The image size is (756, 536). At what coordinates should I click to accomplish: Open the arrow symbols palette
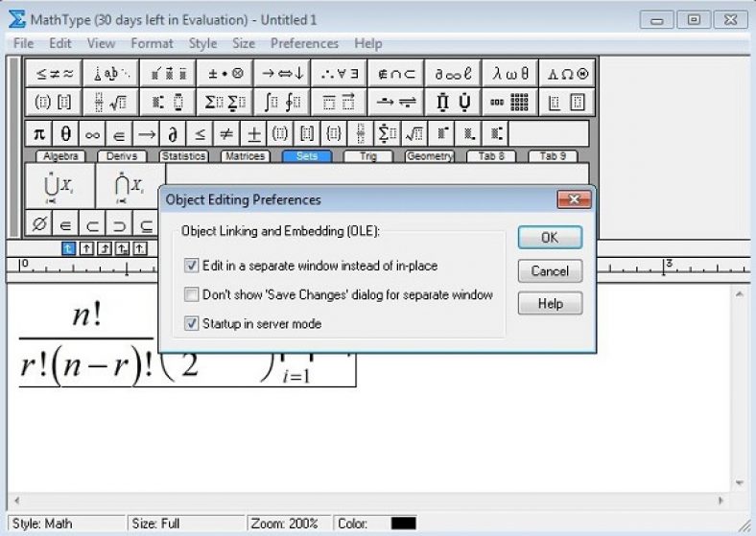[x=282, y=73]
